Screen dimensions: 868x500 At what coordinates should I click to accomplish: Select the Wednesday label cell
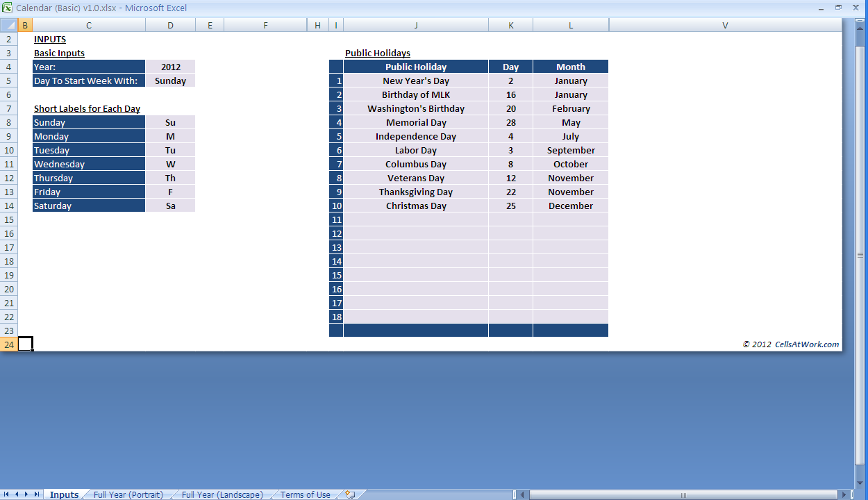point(89,164)
